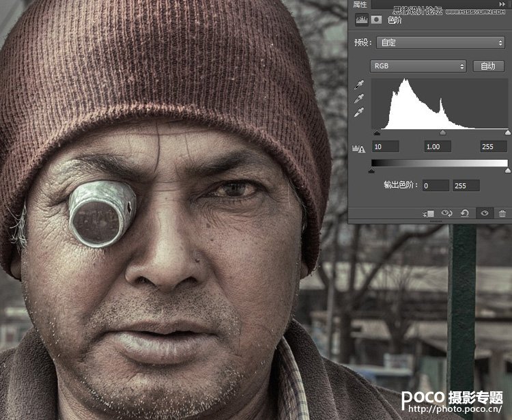The height and width of the screenshot is (420, 512).
Task: Click the output levels field showing 0
Action: tap(435, 186)
